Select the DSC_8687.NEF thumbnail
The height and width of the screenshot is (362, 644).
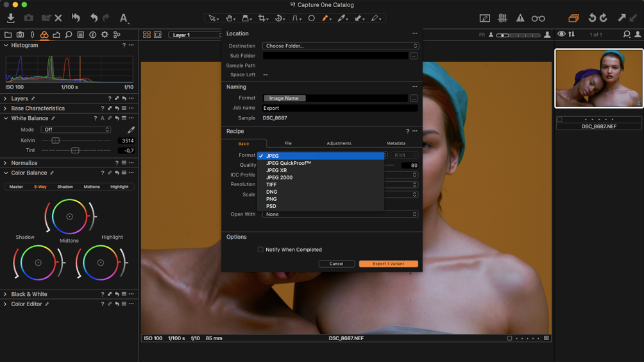(x=598, y=78)
